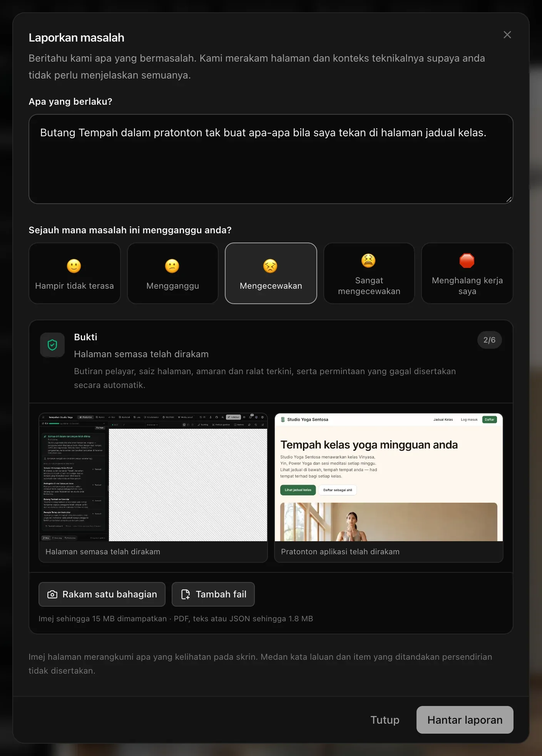This screenshot has height=756, width=542.
Task: Submit with the Hantar laporan button
Action: 465,720
